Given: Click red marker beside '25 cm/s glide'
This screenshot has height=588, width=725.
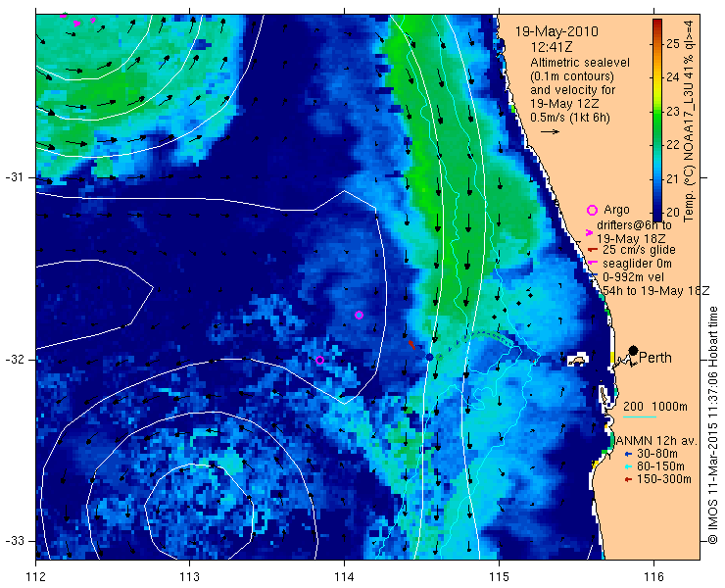Looking at the screenshot, I should pyautogui.click(x=591, y=250).
